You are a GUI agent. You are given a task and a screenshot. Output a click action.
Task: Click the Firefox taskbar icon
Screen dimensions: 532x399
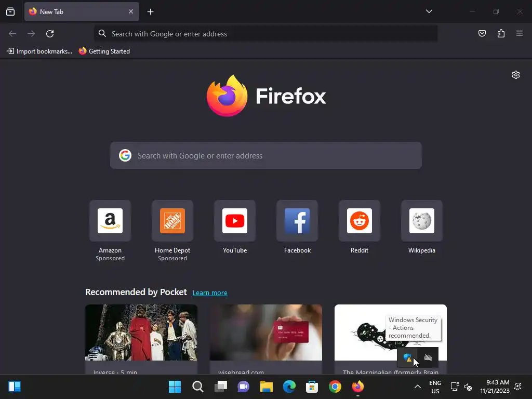coord(357,387)
